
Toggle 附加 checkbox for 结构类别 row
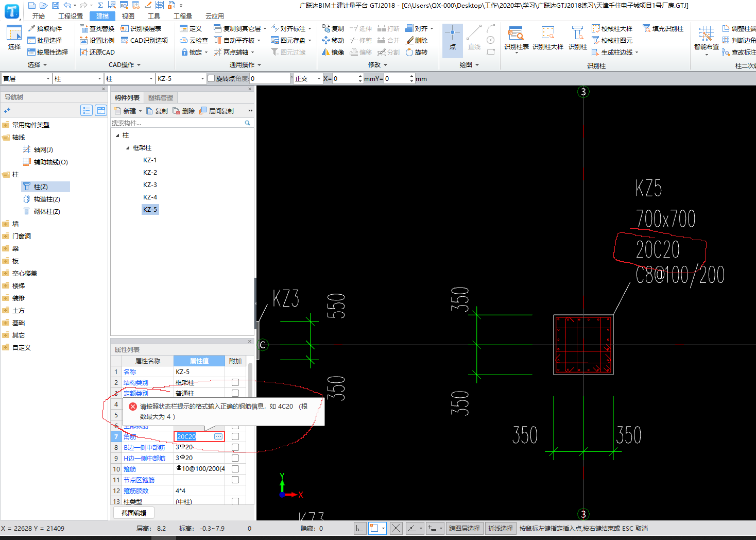(235, 382)
